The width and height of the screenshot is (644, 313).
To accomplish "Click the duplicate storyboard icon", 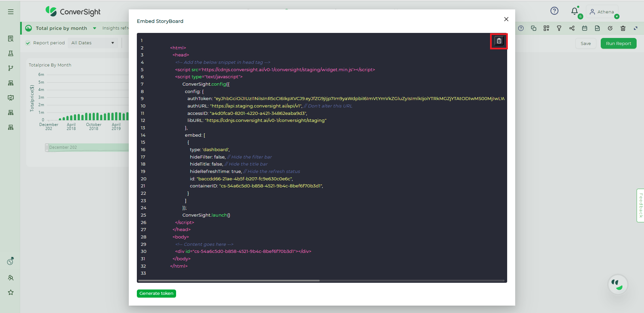I will point(534,28).
